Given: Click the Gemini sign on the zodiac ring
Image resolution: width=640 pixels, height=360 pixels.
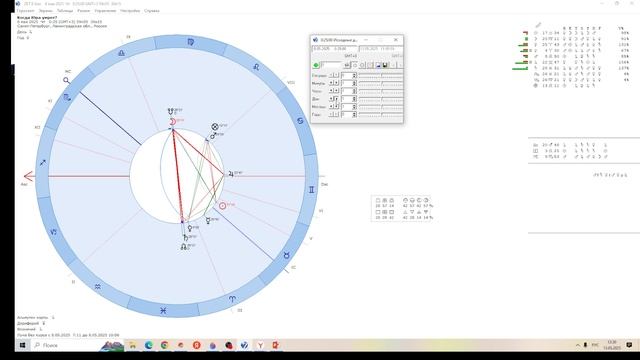Looking at the screenshot, I should (x=311, y=189).
